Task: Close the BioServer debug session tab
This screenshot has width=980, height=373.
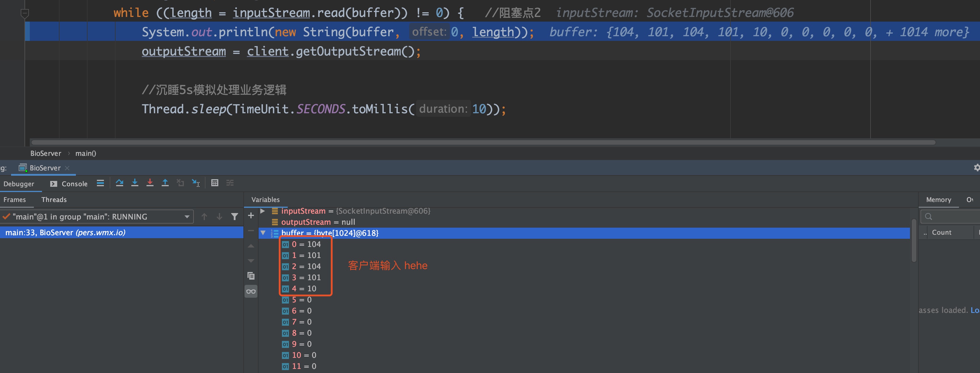Action: click(x=67, y=168)
